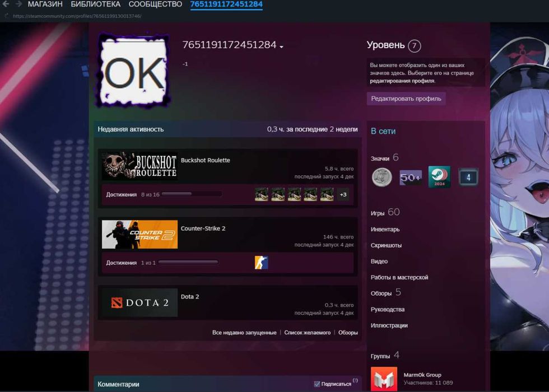Select the fourth Buckshot Roulette achievement icon

tap(310, 194)
